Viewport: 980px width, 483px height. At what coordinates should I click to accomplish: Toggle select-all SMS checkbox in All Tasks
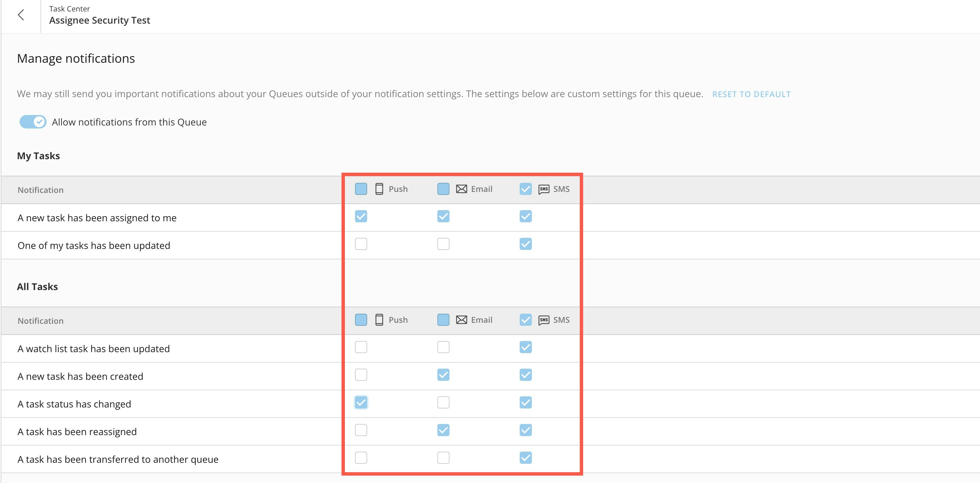tap(525, 320)
